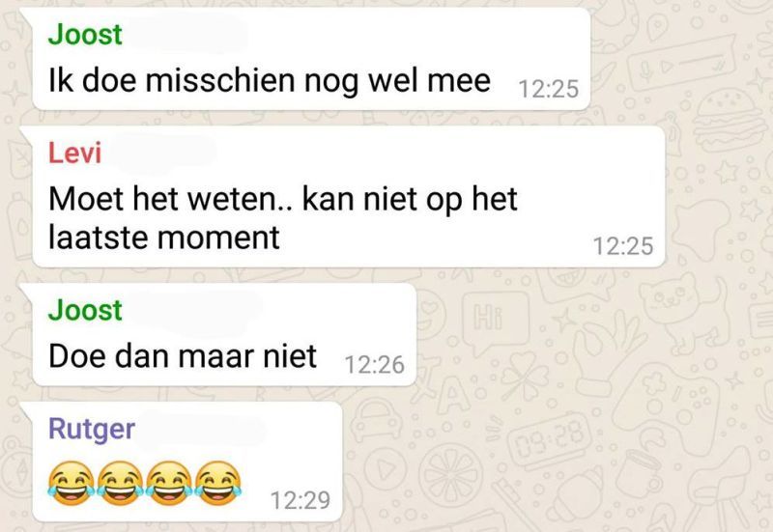Open Joost's contact from the first message
This screenshot has height=532, width=773.
click(85, 35)
